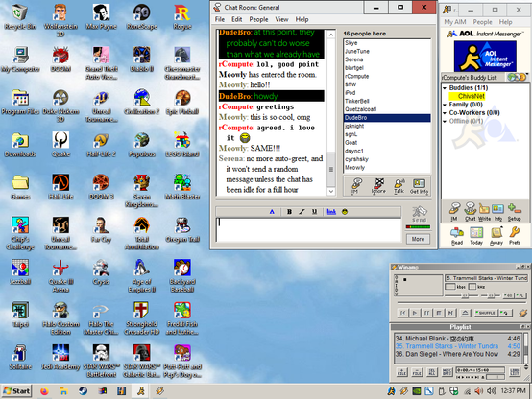Click Talk icon in chat room
Image resolution: width=532 pixels, height=399 pixels.
coord(399,186)
